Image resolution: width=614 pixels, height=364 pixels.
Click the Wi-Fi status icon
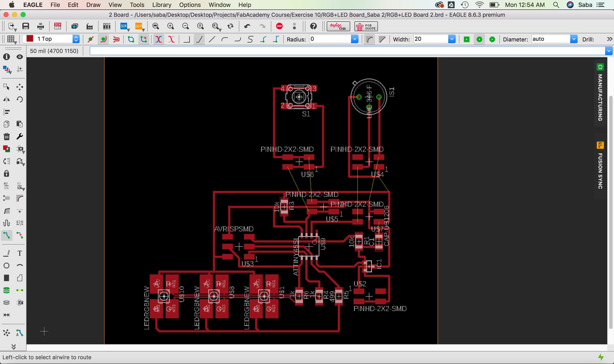coord(479,5)
